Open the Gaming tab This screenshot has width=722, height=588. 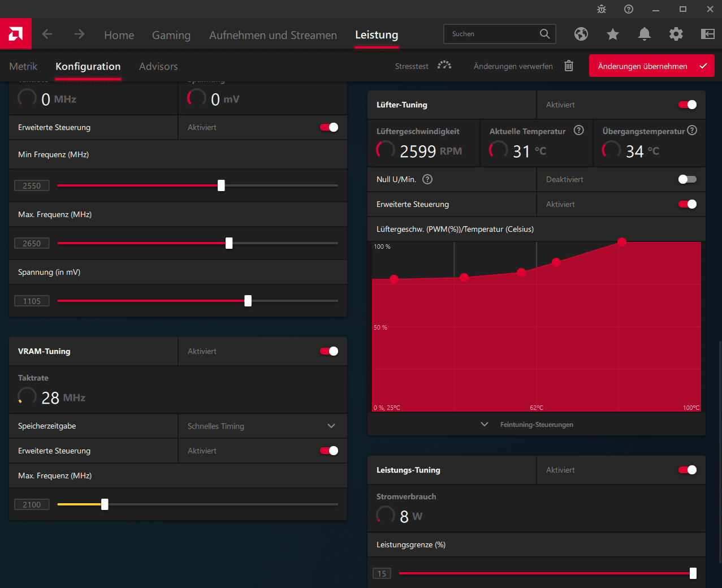tap(171, 35)
